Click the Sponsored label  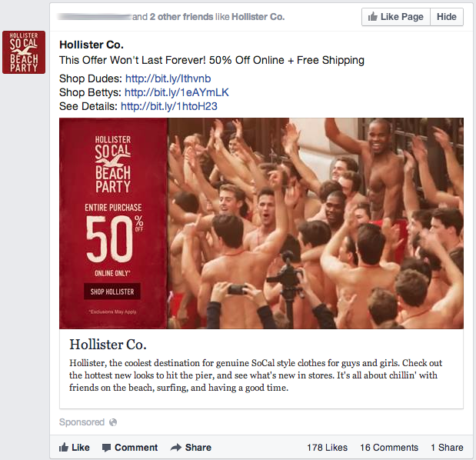(82, 422)
